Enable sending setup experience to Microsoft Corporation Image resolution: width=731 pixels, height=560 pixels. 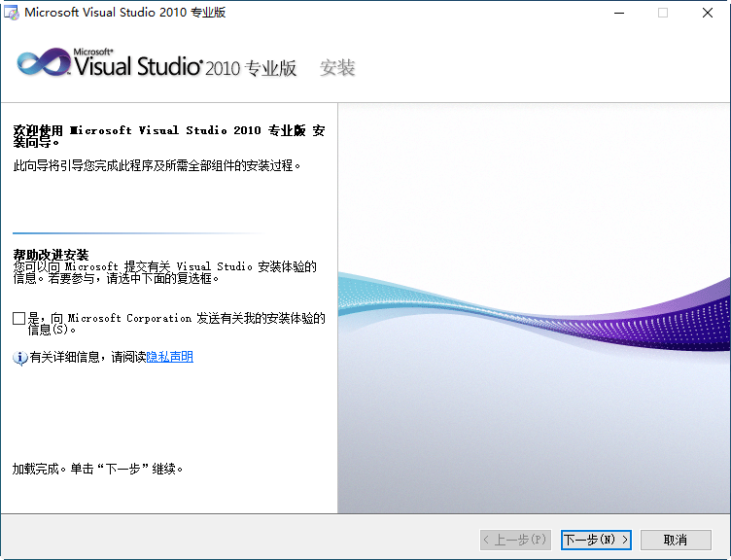[18, 319]
